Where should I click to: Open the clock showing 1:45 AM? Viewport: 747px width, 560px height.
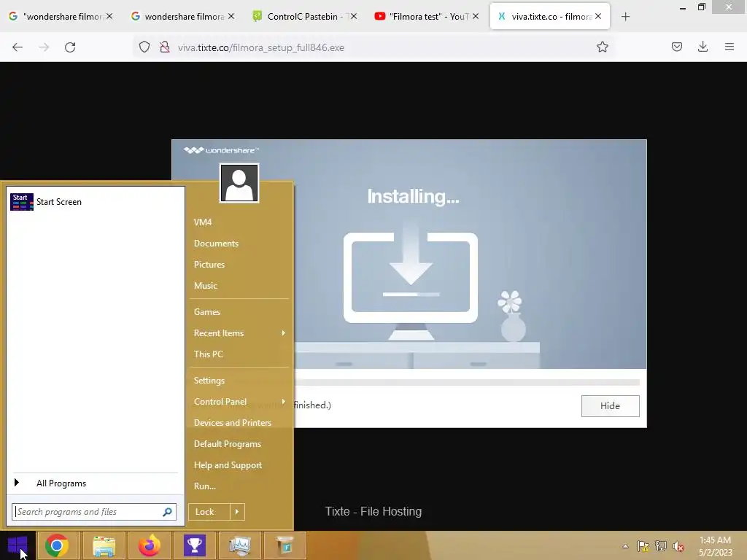(715, 546)
